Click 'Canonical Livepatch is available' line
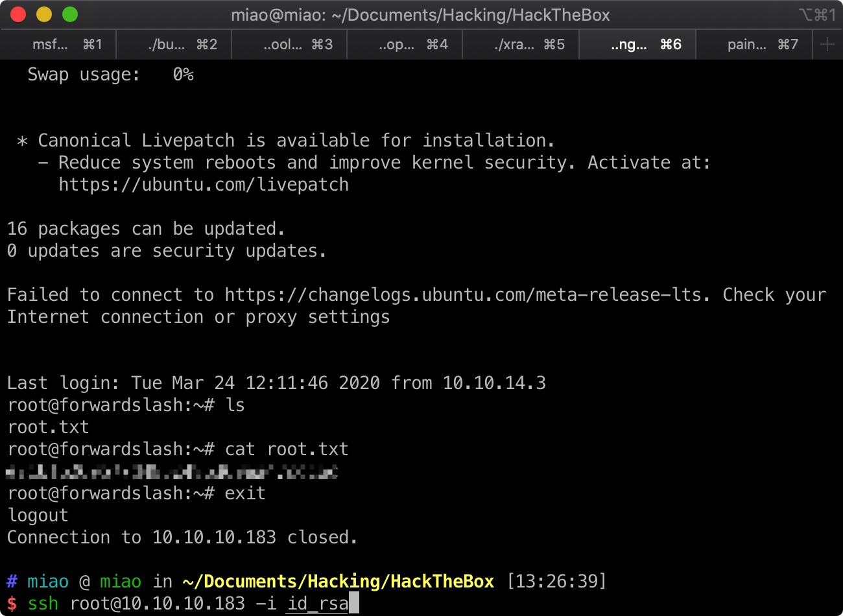Viewport: 843px width, 616px height. 286,141
